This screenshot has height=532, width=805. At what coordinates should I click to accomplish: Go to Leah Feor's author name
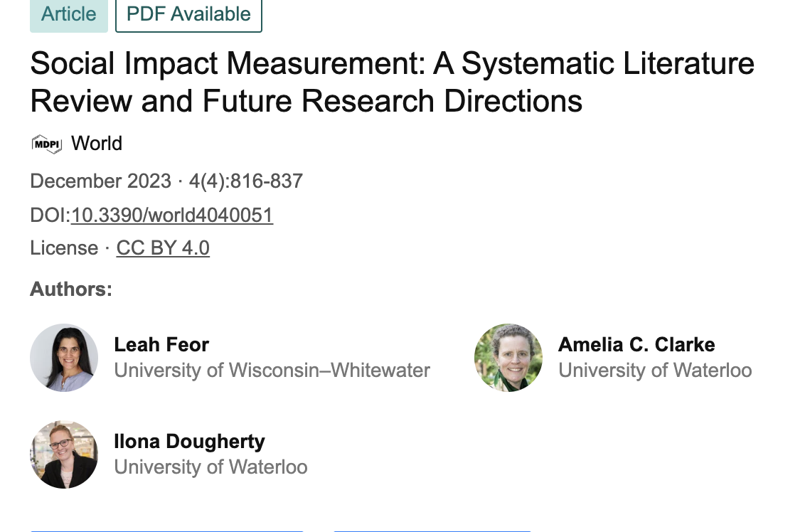(x=161, y=345)
